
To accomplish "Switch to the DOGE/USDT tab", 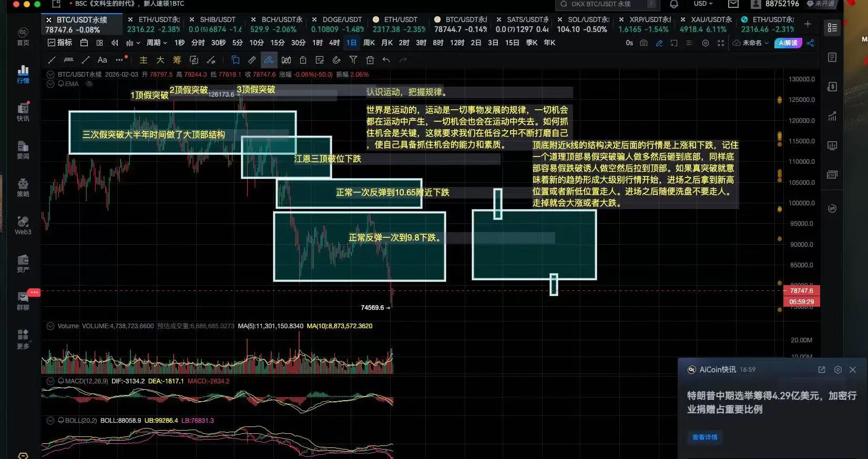I will [x=336, y=25].
